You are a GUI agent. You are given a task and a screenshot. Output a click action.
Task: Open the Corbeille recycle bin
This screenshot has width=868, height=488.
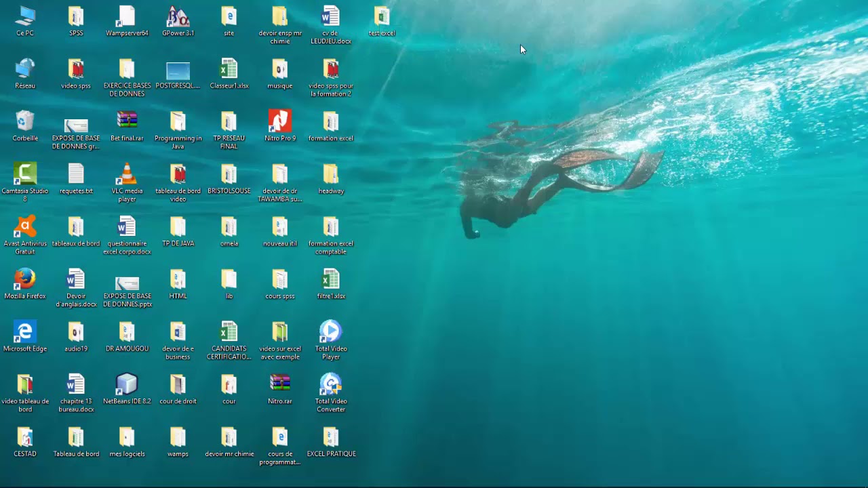pos(25,126)
